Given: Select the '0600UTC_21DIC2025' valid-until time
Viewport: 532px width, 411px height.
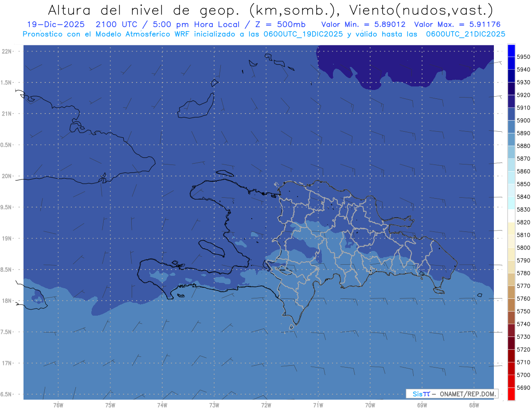Looking at the screenshot, I should [465, 34].
